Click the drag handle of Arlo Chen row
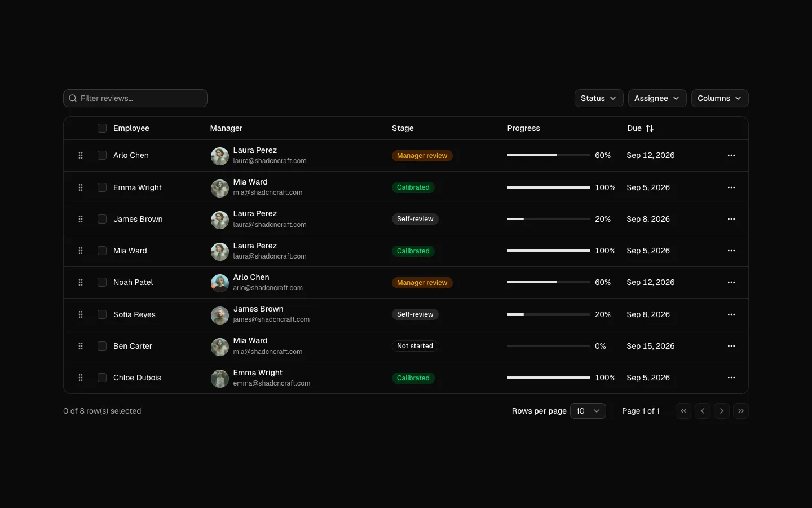The width and height of the screenshot is (812, 508). point(81,155)
